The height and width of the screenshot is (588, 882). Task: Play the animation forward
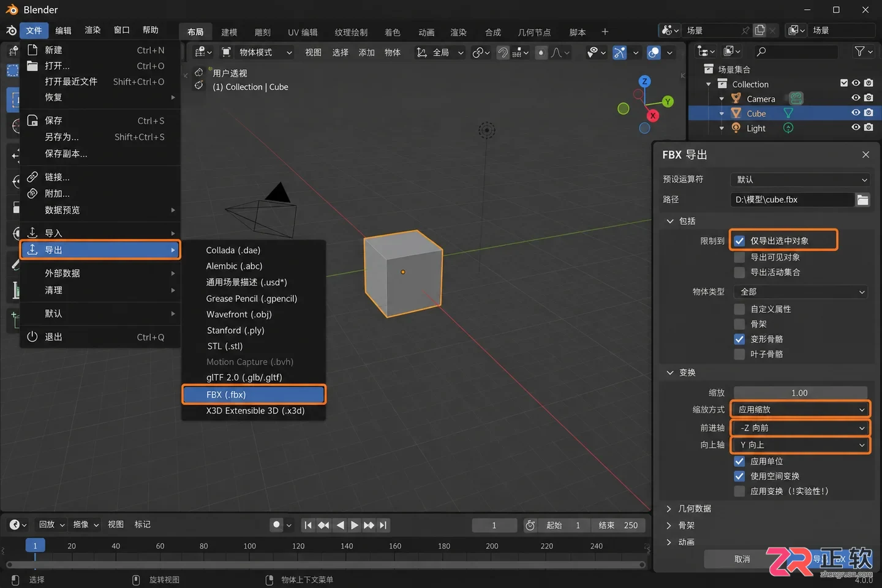tap(355, 525)
